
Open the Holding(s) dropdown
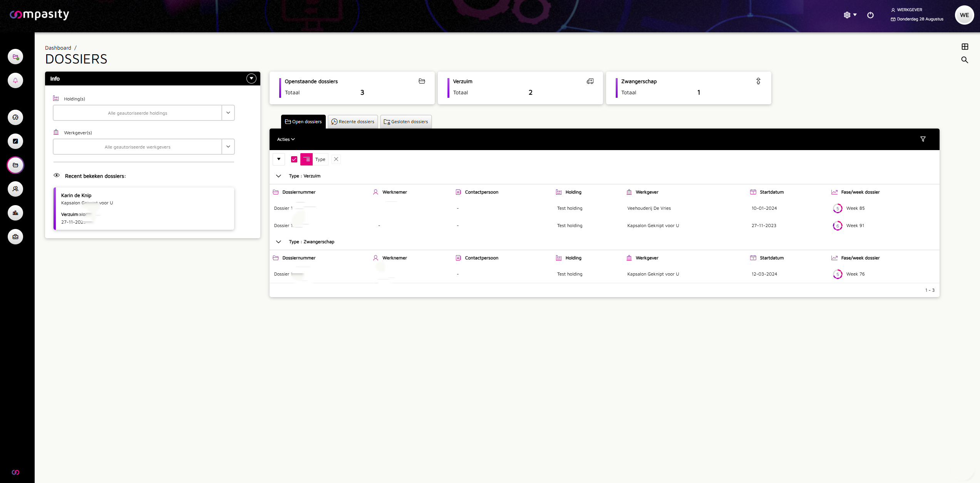[x=228, y=113]
